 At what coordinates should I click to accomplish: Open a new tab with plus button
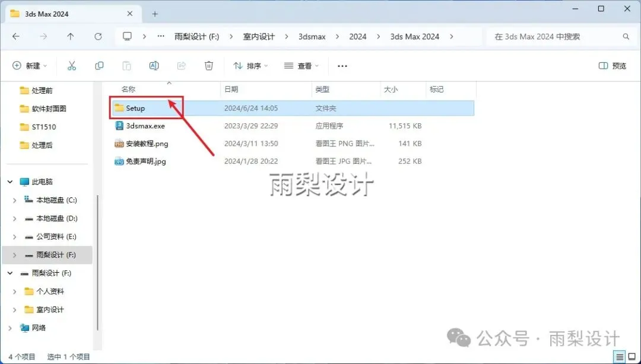(x=155, y=14)
